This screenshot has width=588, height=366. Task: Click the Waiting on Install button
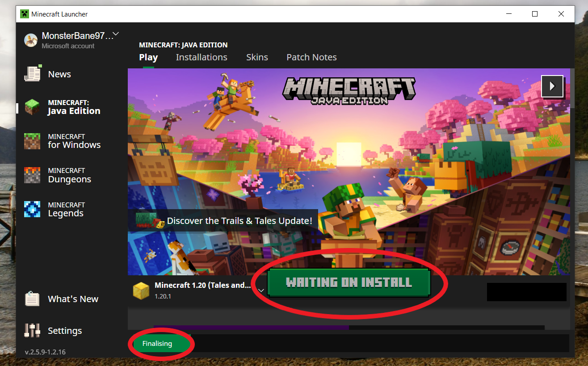click(349, 283)
